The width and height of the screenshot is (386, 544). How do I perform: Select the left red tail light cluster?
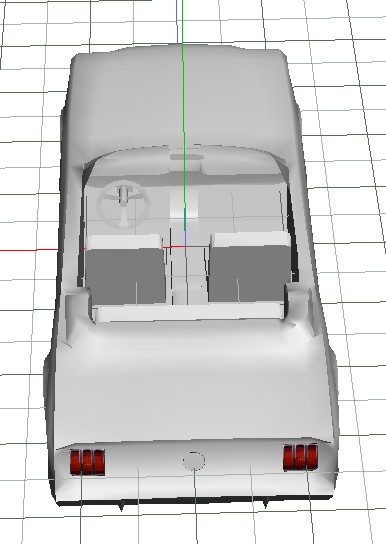(x=87, y=462)
